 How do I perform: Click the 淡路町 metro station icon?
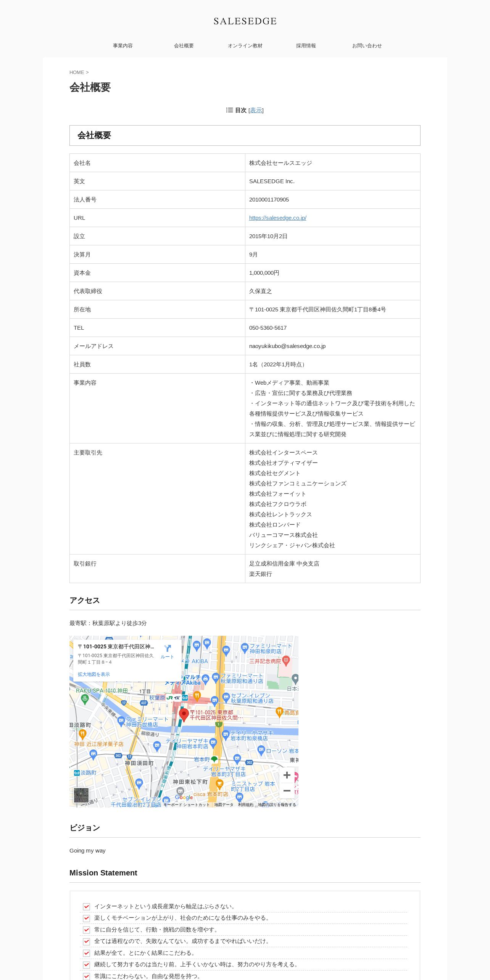click(x=77, y=773)
